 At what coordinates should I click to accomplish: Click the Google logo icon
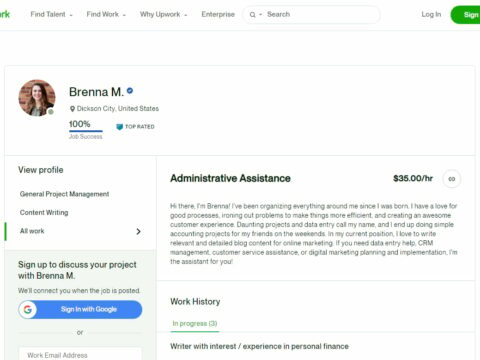(x=28, y=309)
